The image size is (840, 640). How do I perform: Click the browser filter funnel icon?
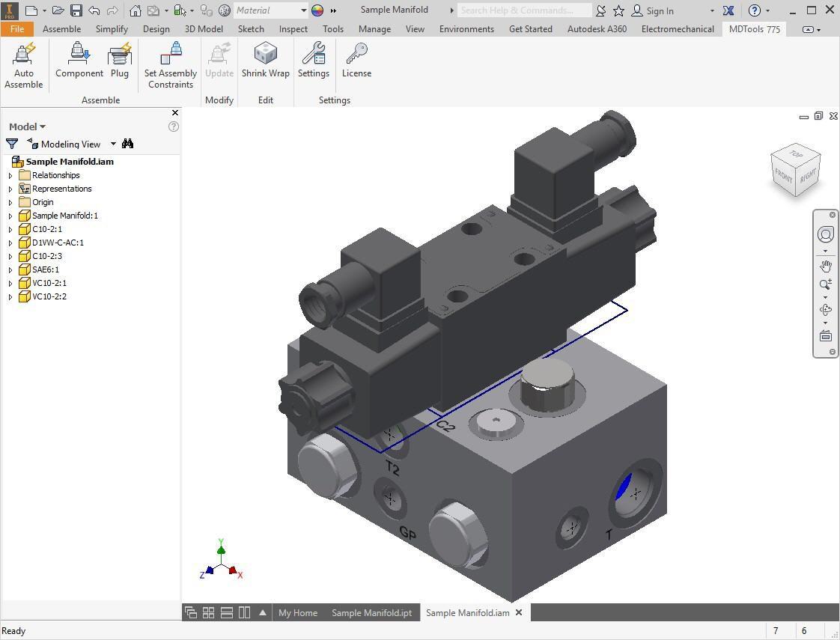pos(12,144)
